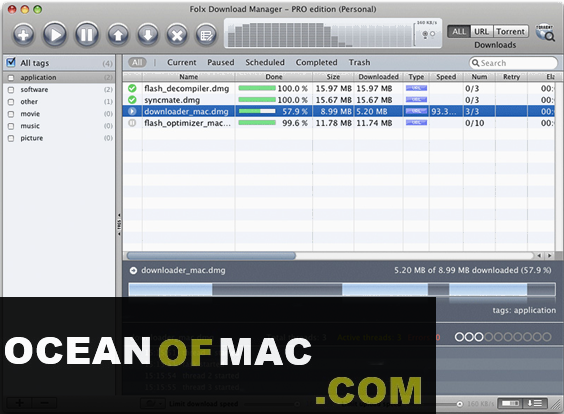The width and height of the screenshot is (564, 414).
Task: Click the green check status of syncmate.dmg
Action: [x=132, y=100]
